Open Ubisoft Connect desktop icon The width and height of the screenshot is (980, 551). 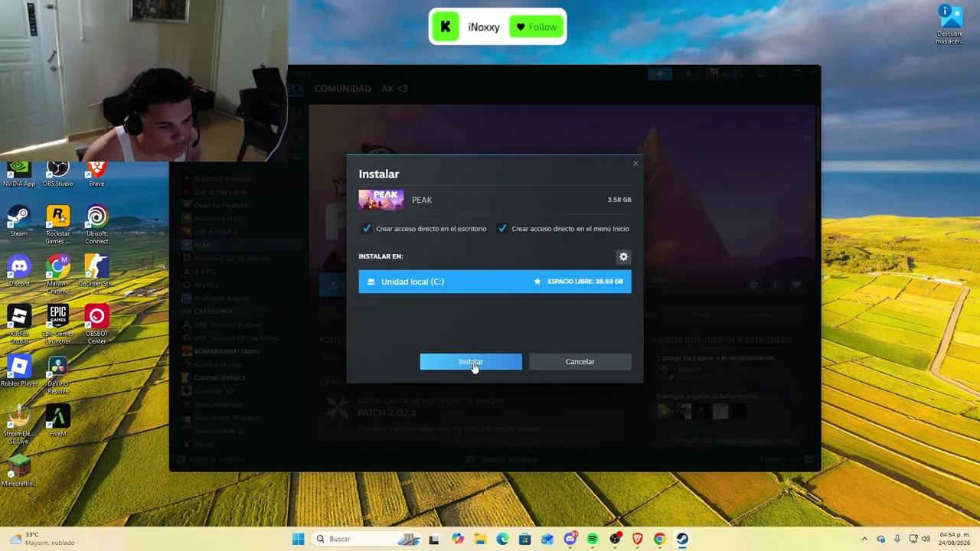(x=96, y=226)
